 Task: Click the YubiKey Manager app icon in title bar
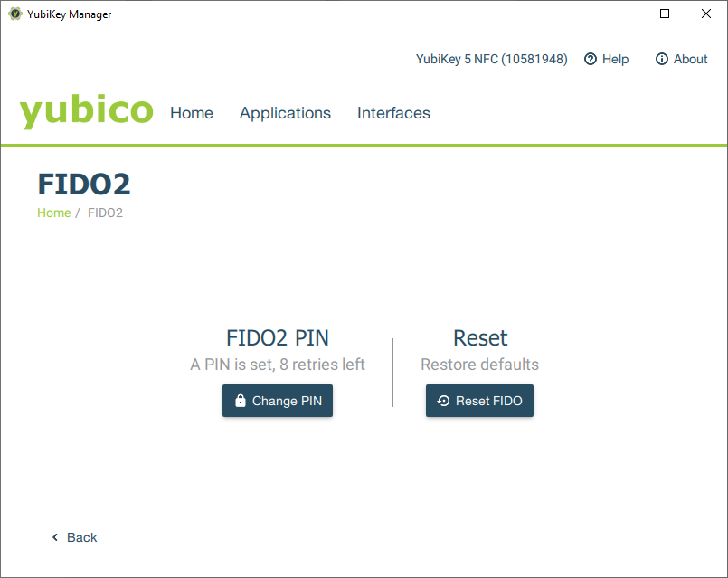[15, 14]
